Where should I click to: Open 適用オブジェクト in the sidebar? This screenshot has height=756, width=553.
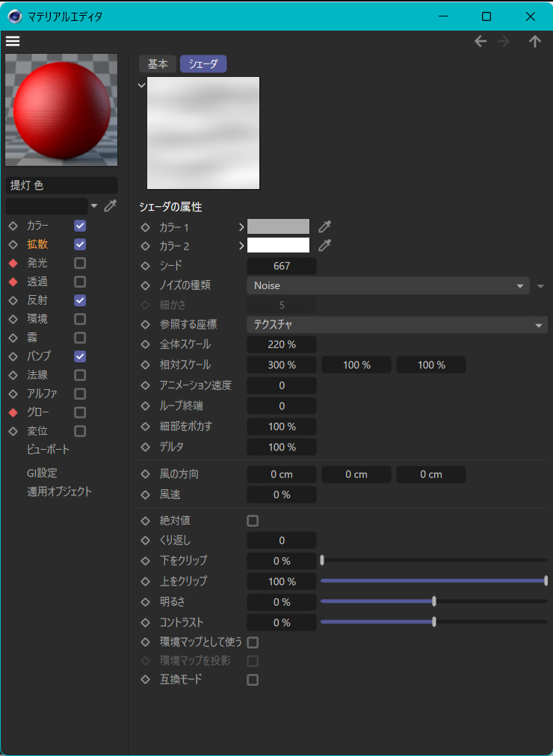[59, 492]
